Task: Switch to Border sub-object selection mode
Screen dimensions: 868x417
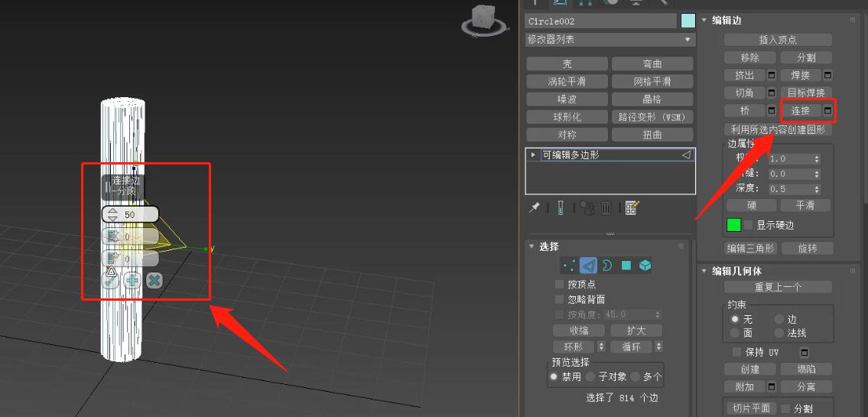Action: pos(607,266)
